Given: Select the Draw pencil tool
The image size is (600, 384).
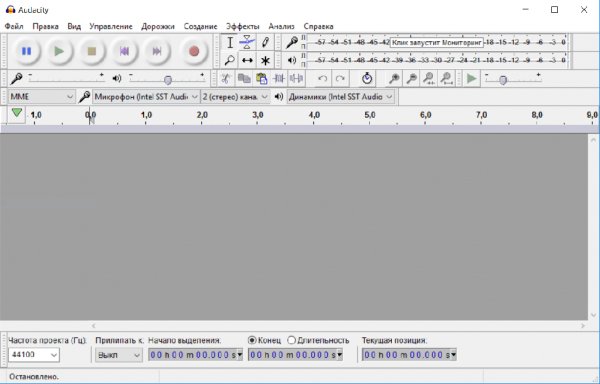Looking at the screenshot, I should coord(265,42).
